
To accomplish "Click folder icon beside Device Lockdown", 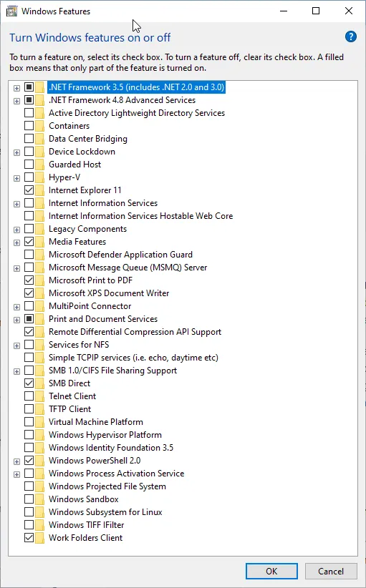I will 40,152.
